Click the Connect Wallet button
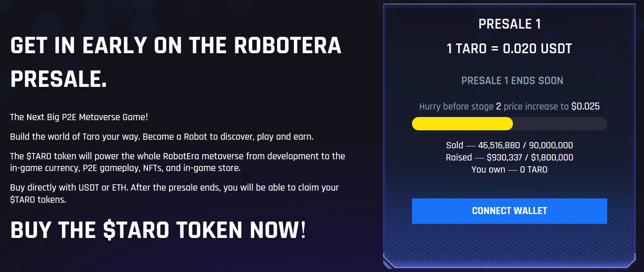 click(x=509, y=211)
